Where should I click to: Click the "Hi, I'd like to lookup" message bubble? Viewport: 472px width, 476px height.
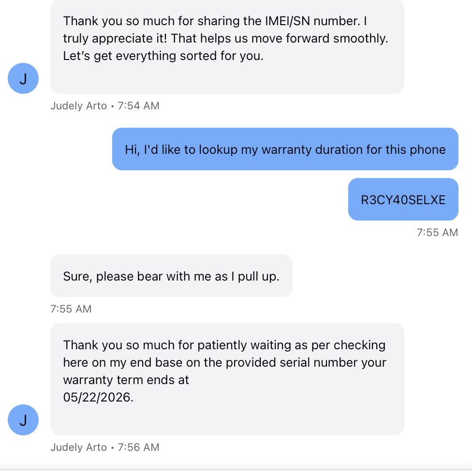tap(285, 149)
